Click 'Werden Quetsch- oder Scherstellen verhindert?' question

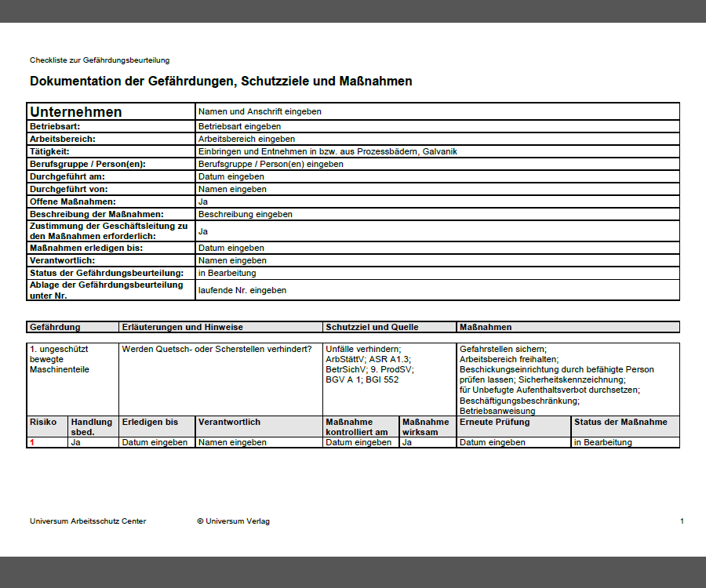[x=217, y=350]
